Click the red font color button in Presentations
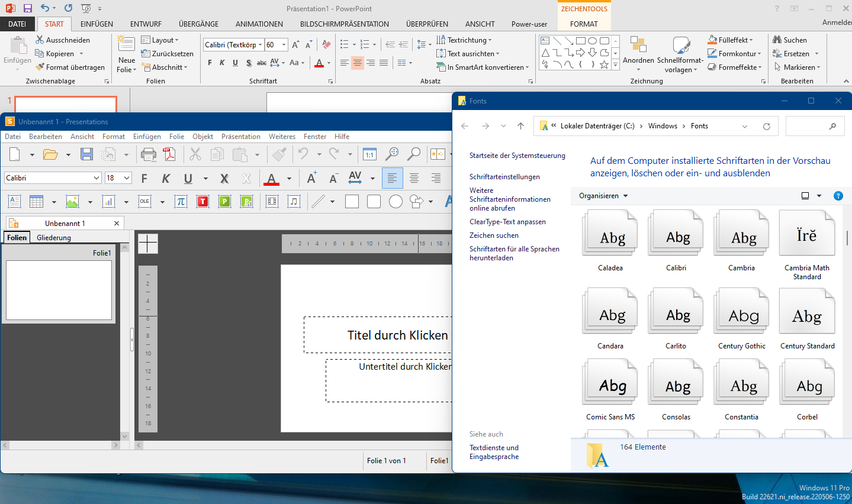Image resolution: width=852 pixels, height=504 pixels. point(271,178)
